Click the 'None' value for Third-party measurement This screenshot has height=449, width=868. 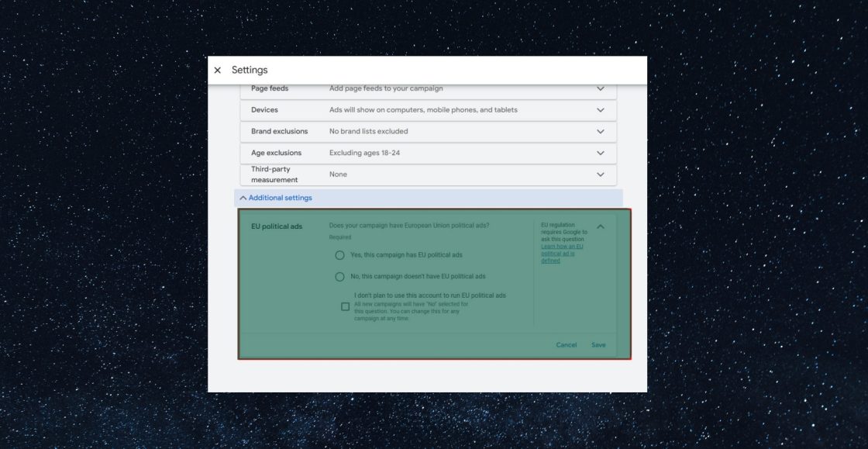[338, 174]
